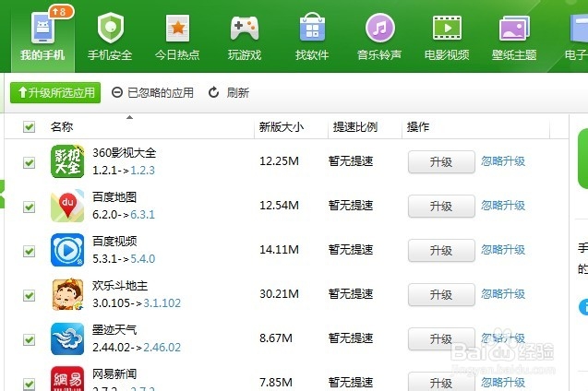The width and height of the screenshot is (588, 391).
Task: Upgrade 欢乐斗地主 with 升级 button
Action: pyautogui.click(x=441, y=294)
